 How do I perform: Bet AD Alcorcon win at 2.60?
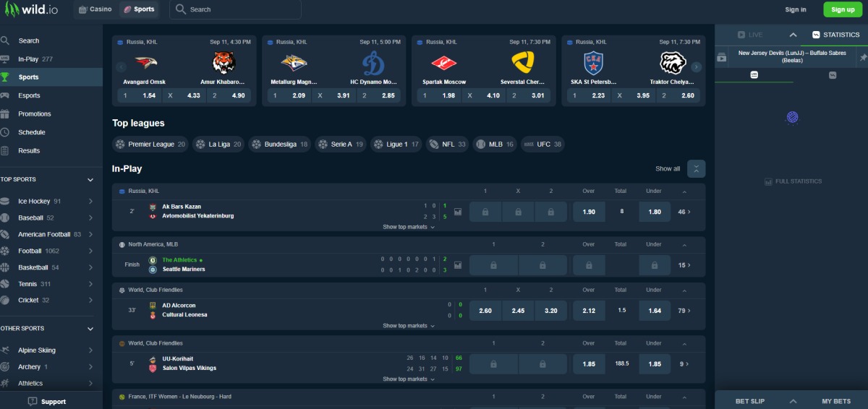click(x=485, y=311)
